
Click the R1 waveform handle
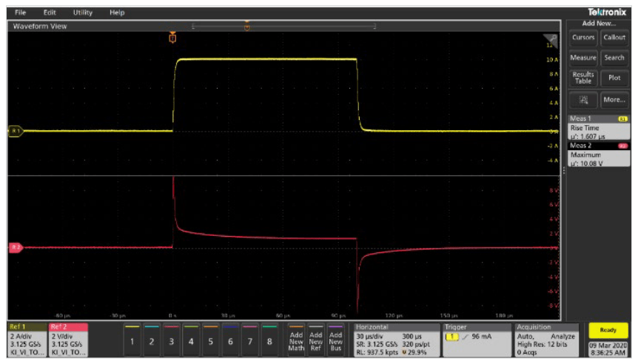pyautogui.click(x=15, y=131)
